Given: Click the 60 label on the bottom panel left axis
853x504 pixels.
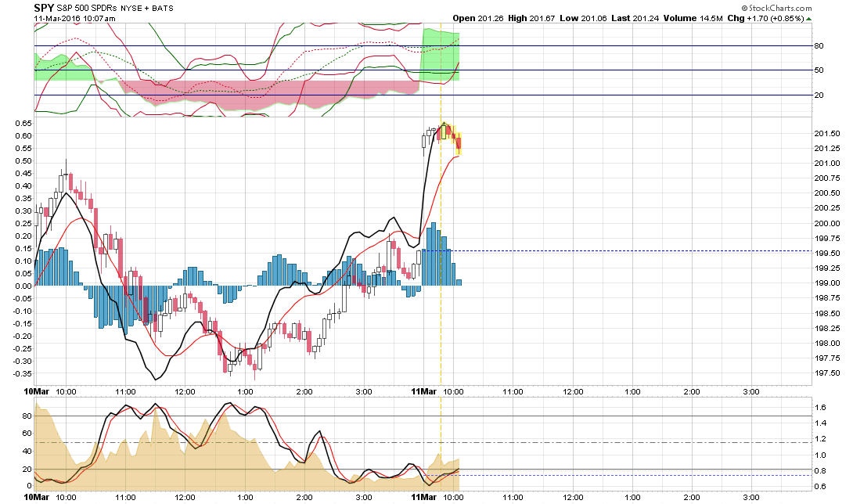Looking at the screenshot, I should tap(27, 434).
